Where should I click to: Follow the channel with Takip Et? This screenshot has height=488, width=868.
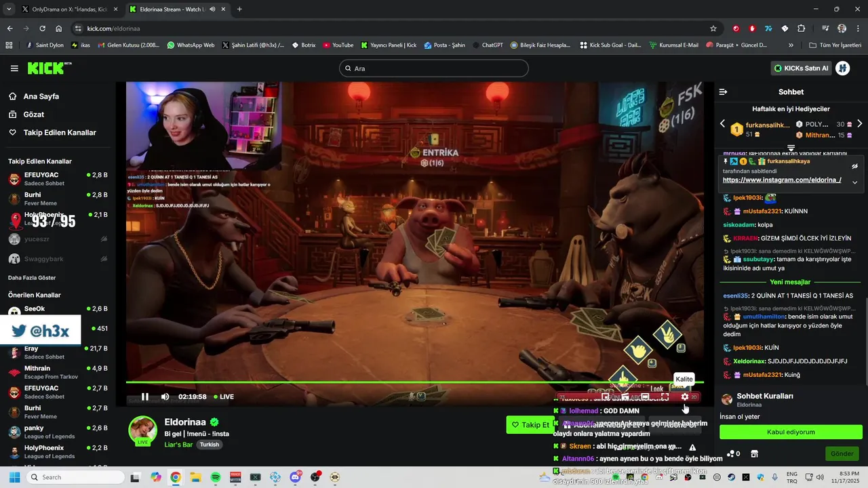click(530, 425)
